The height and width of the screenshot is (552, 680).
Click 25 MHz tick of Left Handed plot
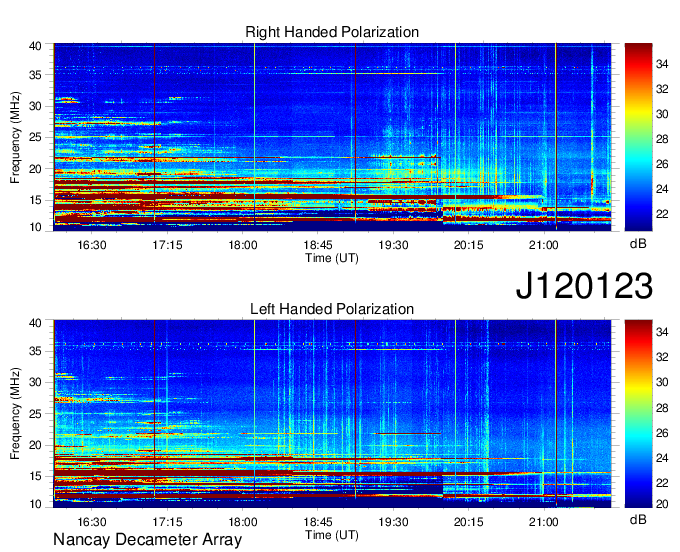click(35, 414)
